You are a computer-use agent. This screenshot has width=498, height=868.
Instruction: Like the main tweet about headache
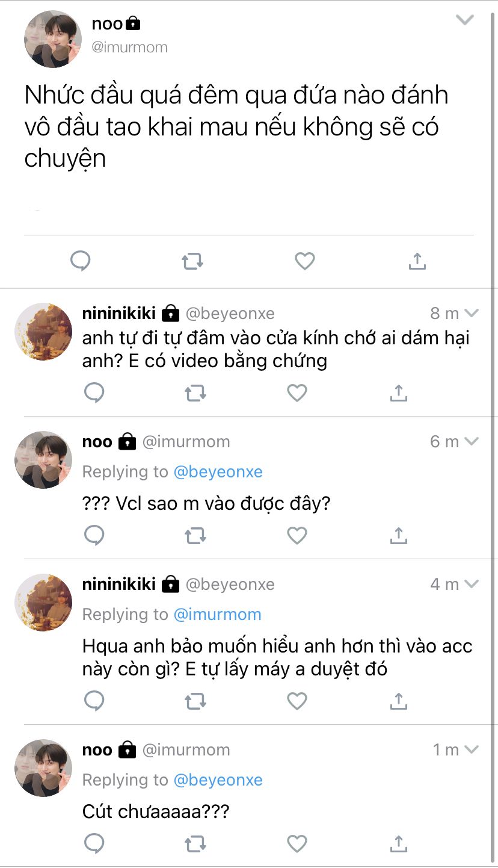point(305,261)
